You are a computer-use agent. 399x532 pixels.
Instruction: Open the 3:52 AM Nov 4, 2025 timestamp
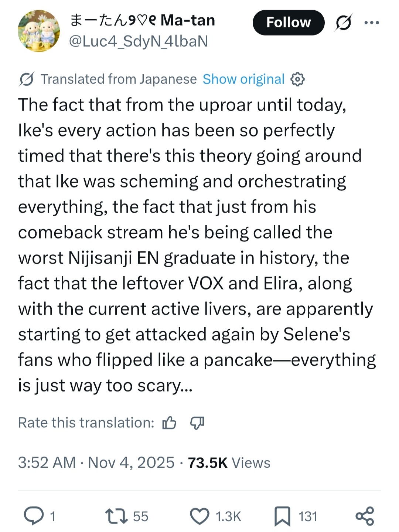pyautogui.click(x=96, y=463)
